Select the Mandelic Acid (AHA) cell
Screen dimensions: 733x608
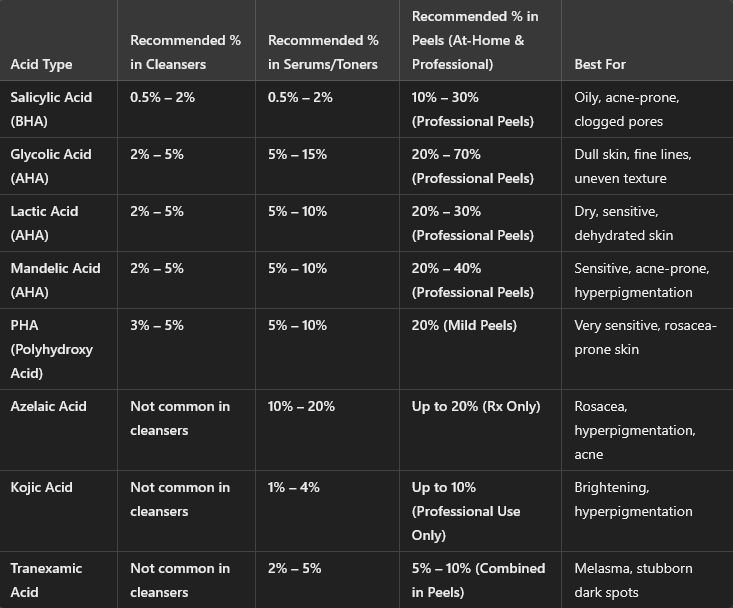point(55,280)
